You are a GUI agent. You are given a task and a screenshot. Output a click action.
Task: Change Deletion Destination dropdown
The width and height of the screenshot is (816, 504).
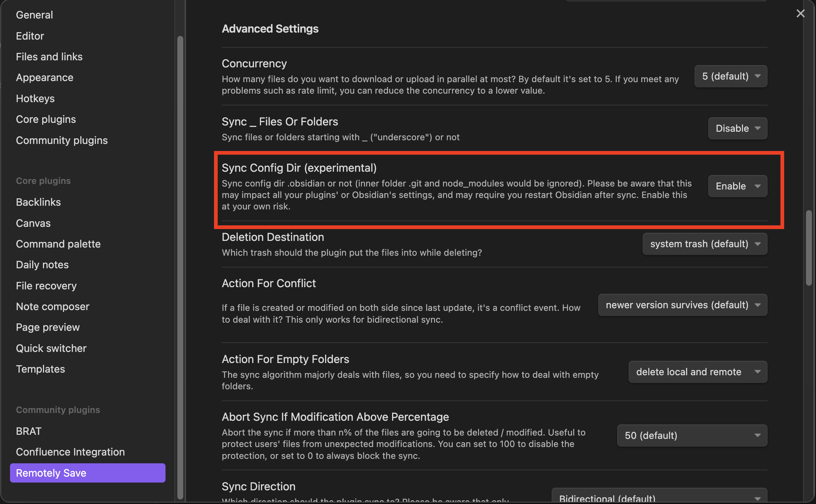(705, 244)
